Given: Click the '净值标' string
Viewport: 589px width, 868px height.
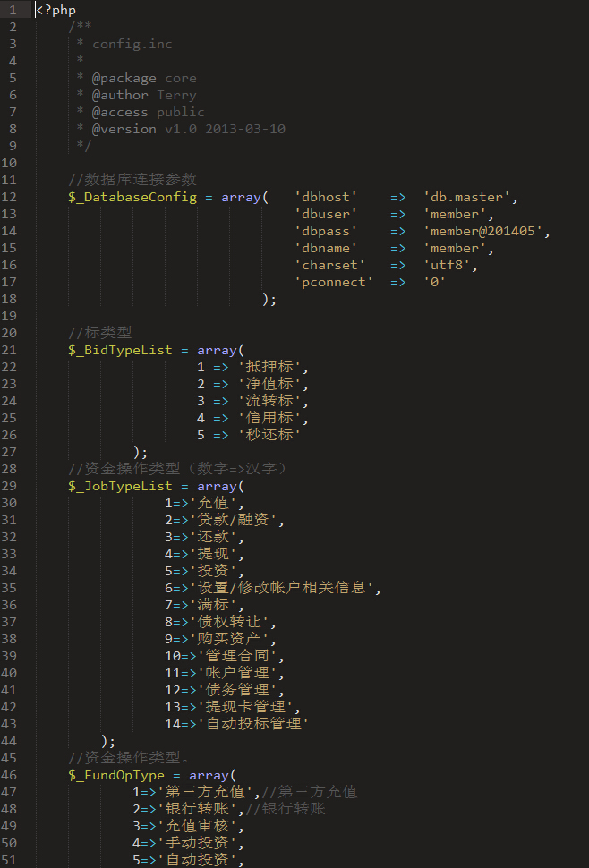Looking at the screenshot, I should point(269,384).
